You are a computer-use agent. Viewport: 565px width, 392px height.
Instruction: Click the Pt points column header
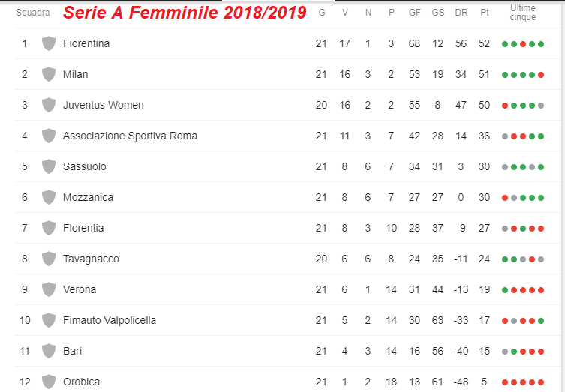[485, 13]
